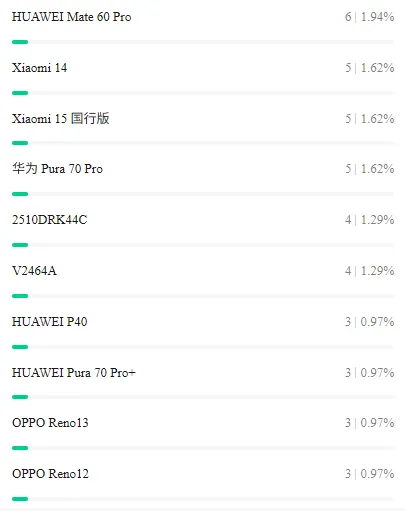The image size is (405, 511).
Task: Click the green bar under HUAWEI P40
Action: (x=20, y=347)
